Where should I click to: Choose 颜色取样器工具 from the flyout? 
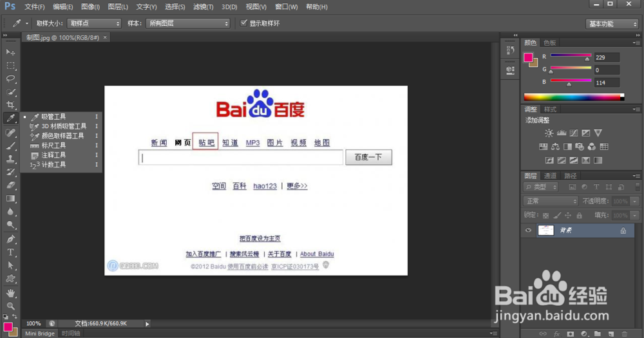[62, 136]
